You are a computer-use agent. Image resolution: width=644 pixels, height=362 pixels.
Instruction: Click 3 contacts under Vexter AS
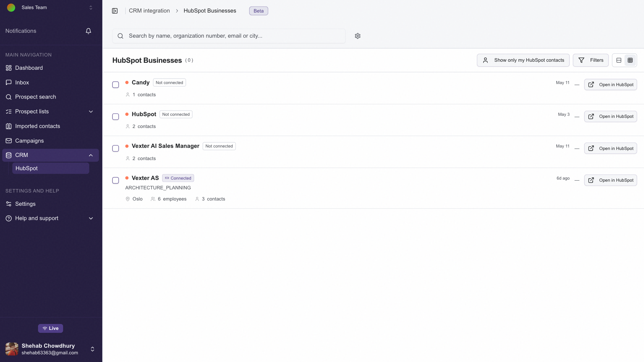[213, 199]
